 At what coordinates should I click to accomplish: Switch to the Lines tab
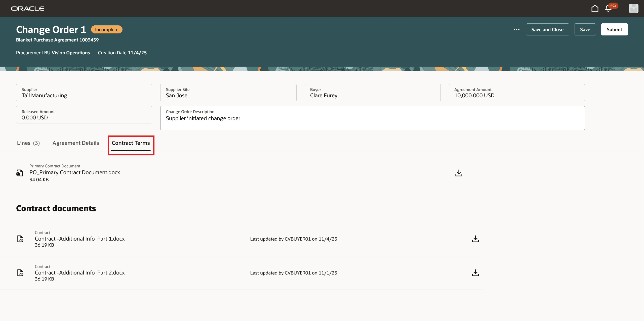(x=28, y=143)
